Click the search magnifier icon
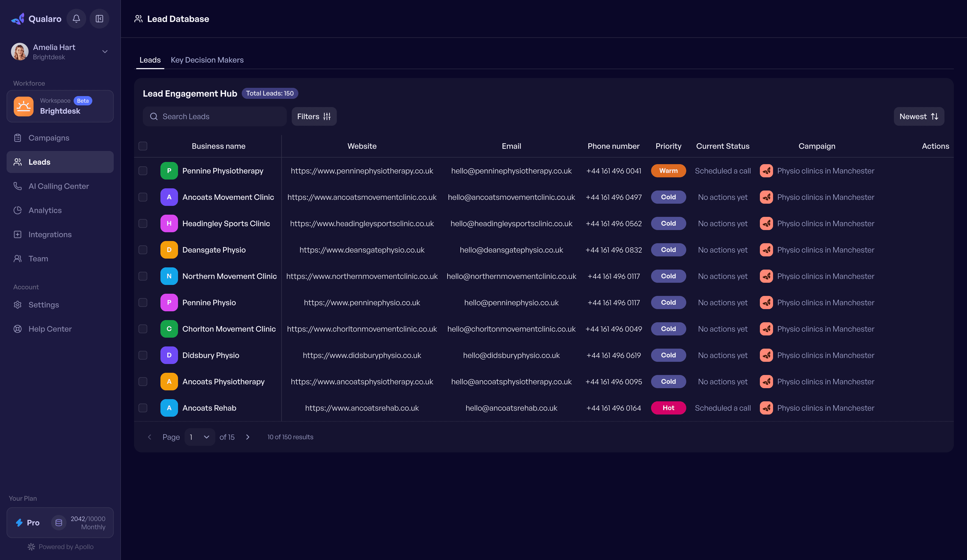 (x=154, y=117)
